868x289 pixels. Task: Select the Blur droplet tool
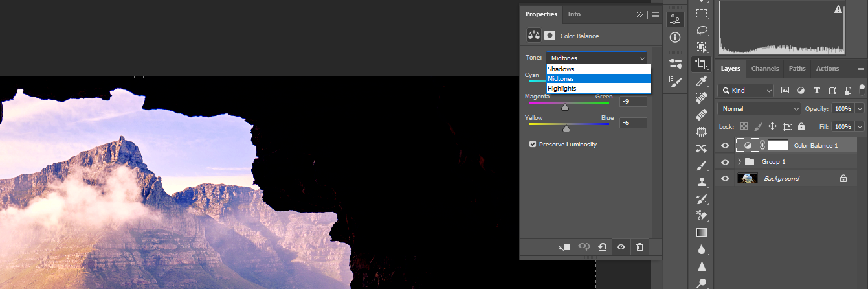(702, 249)
